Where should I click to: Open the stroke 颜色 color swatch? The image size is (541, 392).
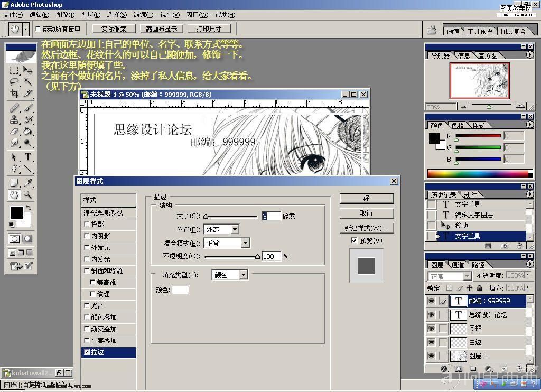click(181, 290)
